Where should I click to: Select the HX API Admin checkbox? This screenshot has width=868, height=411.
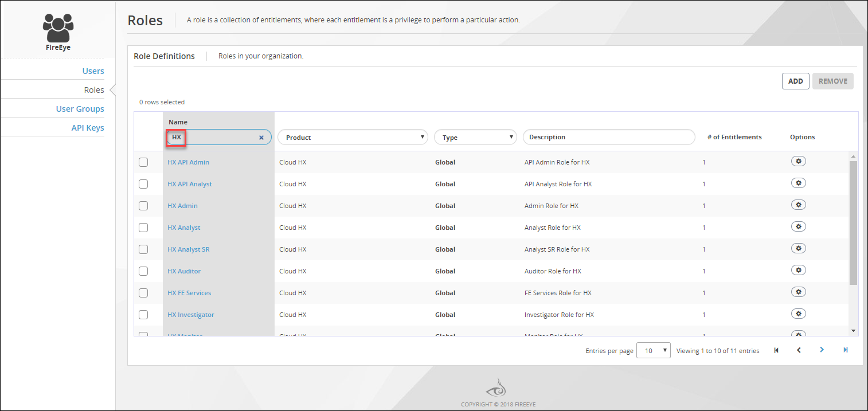tap(143, 162)
